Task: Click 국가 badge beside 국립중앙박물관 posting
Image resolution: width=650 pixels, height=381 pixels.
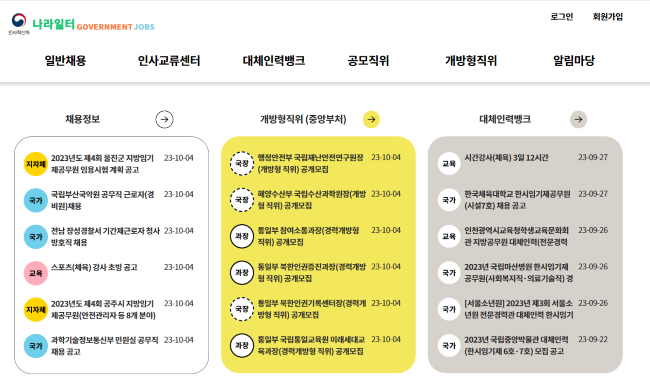Action: (x=449, y=345)
